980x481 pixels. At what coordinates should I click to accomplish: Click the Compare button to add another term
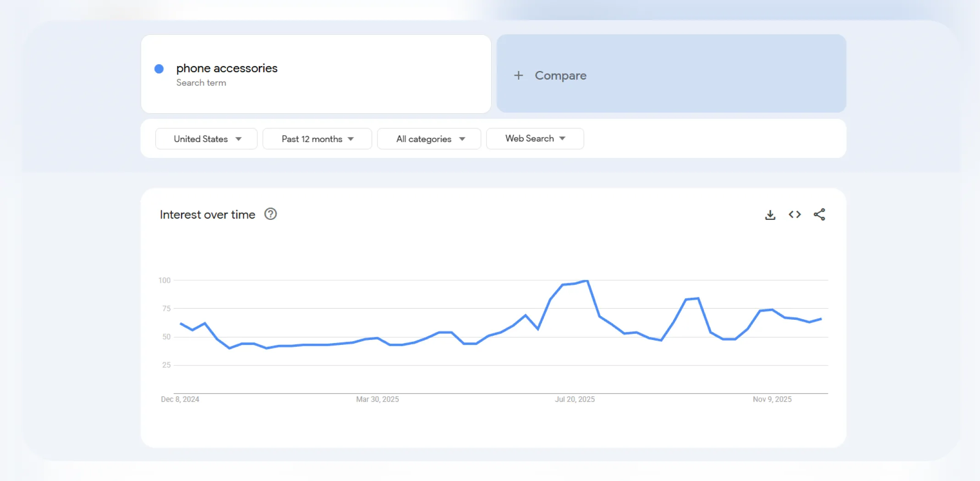point(560,75)
